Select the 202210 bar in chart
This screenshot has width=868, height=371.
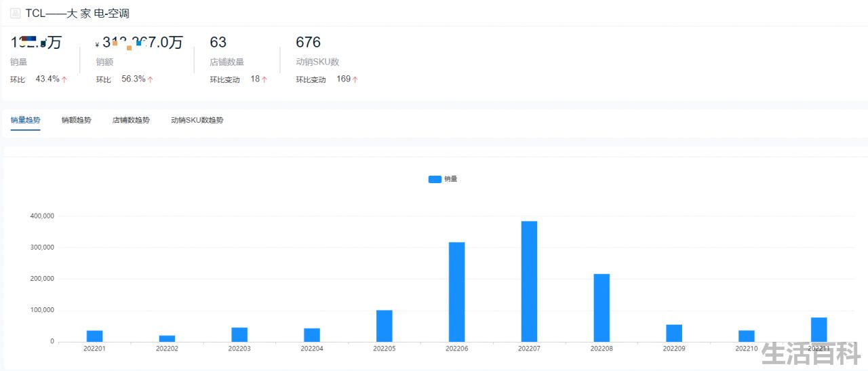pyautogui.click(x=747, y=336)
